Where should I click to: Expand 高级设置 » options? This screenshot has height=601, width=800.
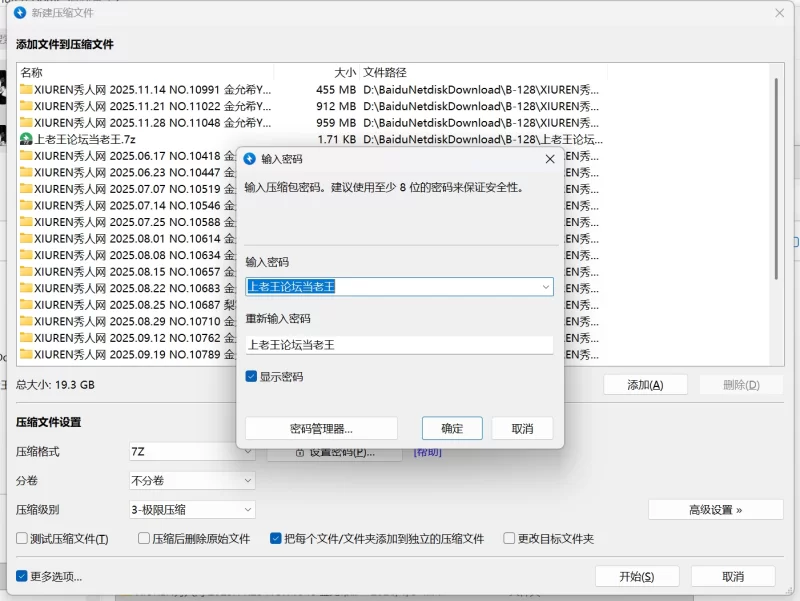tap(715, 510)
